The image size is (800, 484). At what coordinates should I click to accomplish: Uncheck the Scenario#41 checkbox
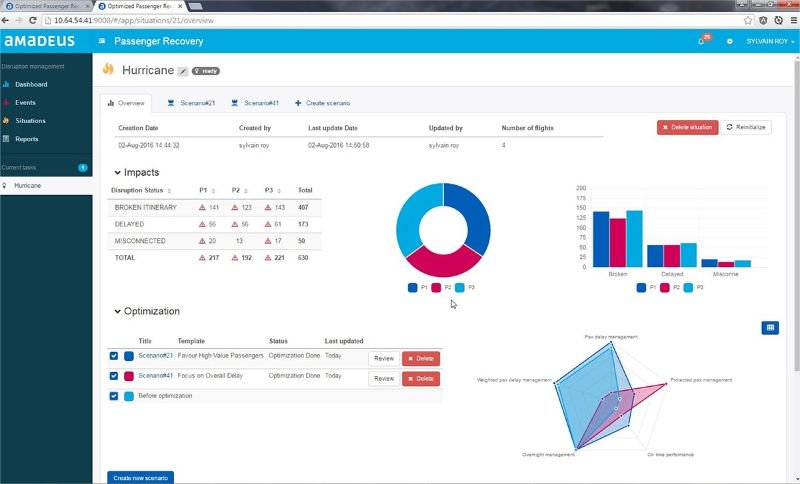click(x=114, y=377)
